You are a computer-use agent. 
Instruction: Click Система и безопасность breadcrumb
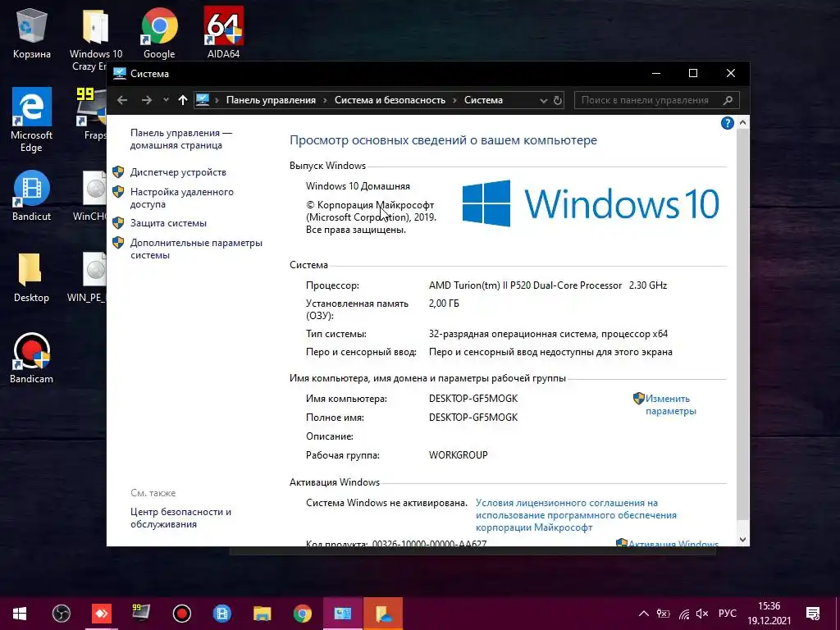[x=390, y=100]
